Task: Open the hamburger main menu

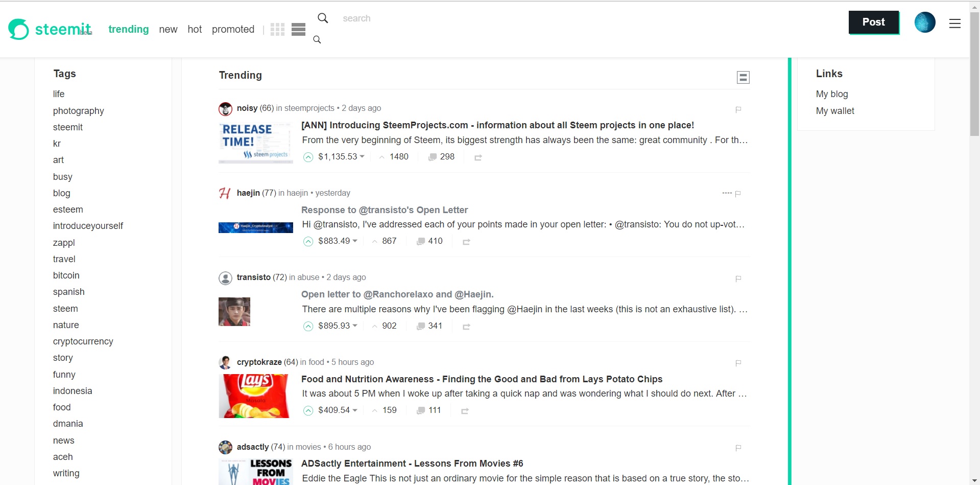Action: [955, 24]
